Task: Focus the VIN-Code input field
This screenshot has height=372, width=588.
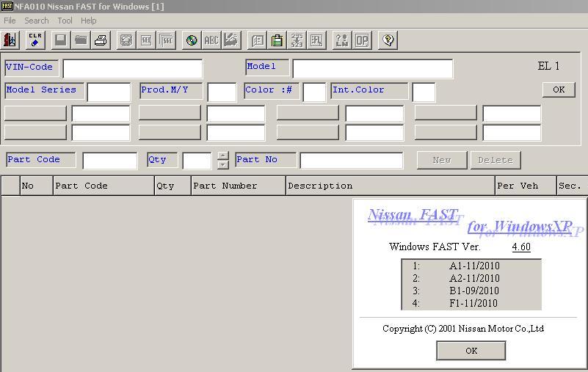Action: (x=133, y=69)
